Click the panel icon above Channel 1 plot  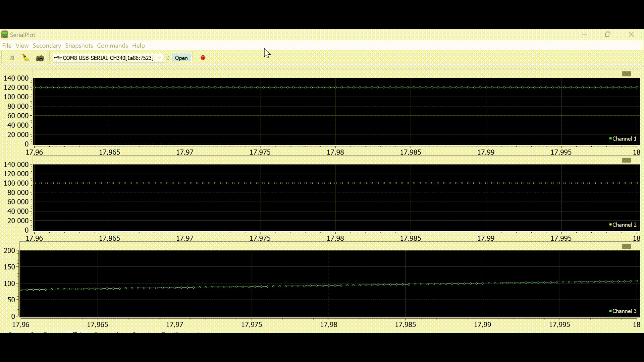click(x=627, y=74)
